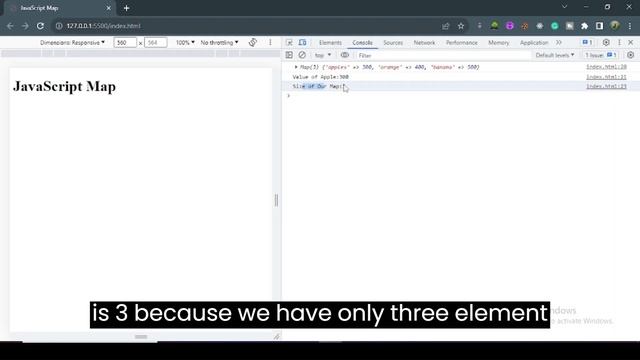This screenshot has width=640, height=360.
Task: Grab the DevTools pane divider handle
Action: pyautogui.click(x=276, y=200)
